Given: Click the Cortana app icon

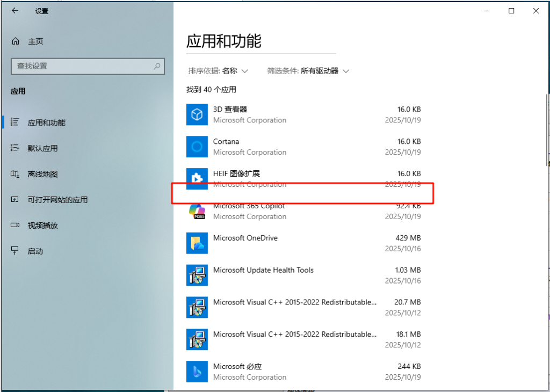Looking at the screenshot, I should click(197, 147).
